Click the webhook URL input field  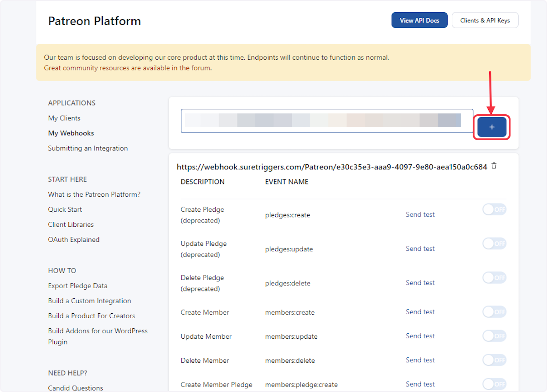326,121
